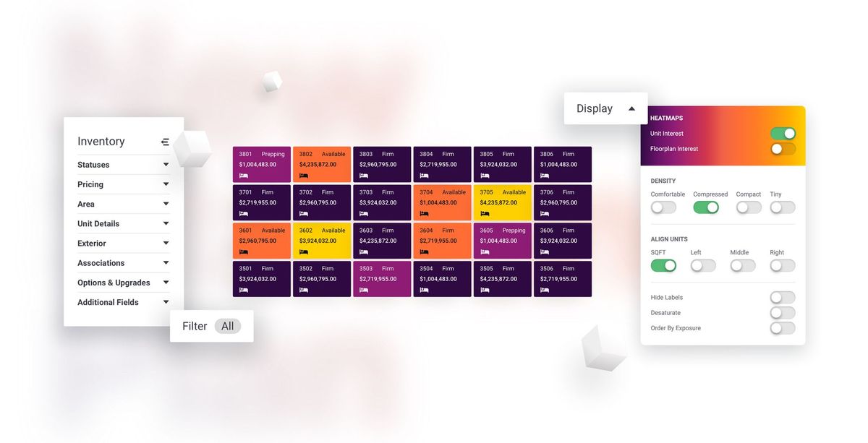Click the All filter chip
The image size is (868, 443).
[228, 325]
